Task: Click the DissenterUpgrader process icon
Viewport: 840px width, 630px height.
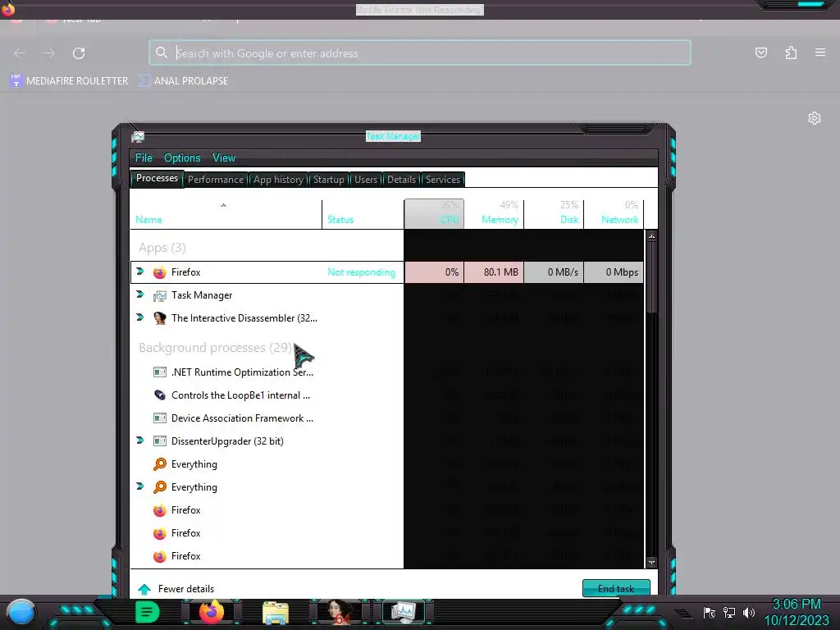Action: [160, 441]
